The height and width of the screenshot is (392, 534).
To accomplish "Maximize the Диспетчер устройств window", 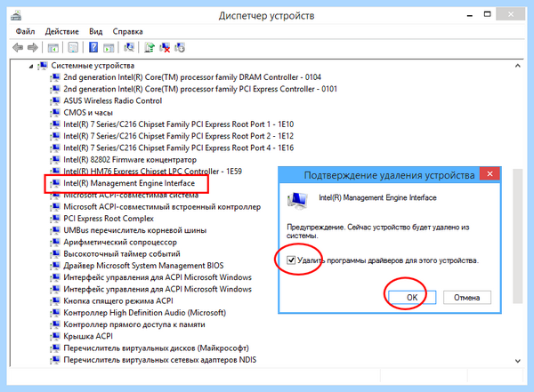I will pos(488,14).
